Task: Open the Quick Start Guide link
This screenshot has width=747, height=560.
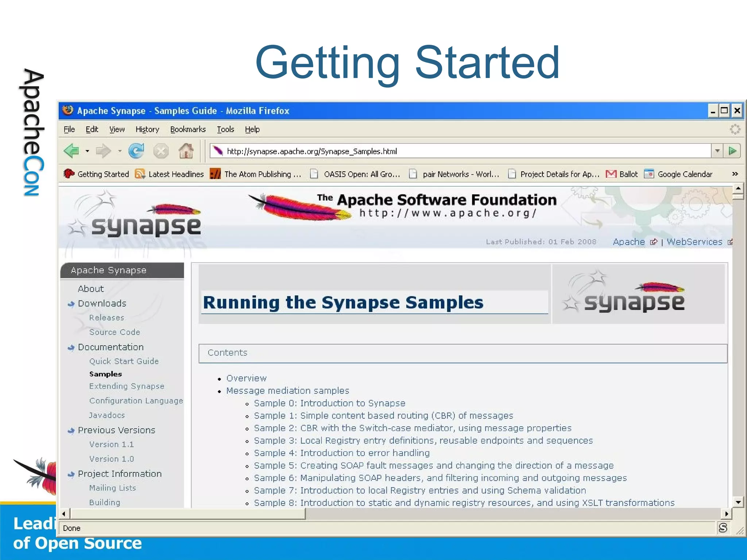Action: point(124,361)
